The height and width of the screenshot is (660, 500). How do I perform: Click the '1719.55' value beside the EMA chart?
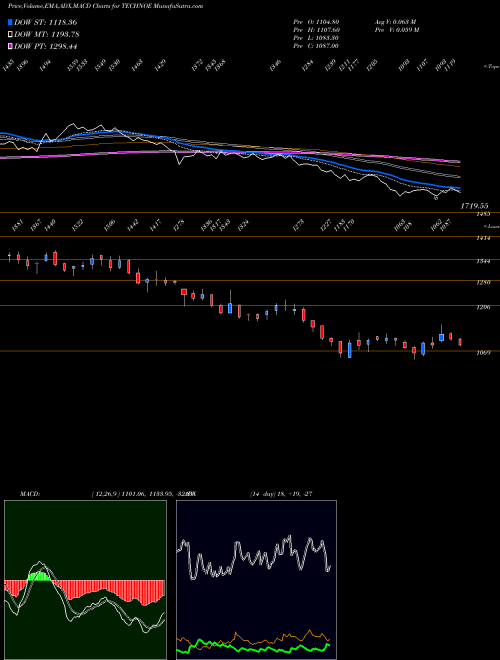tap(474, 206)
